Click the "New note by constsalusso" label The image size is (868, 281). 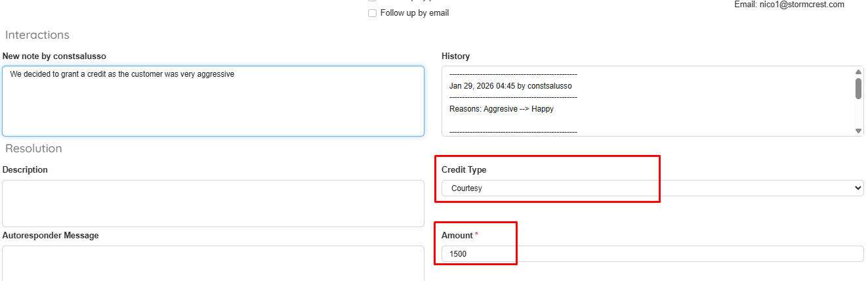pos(54,56)
